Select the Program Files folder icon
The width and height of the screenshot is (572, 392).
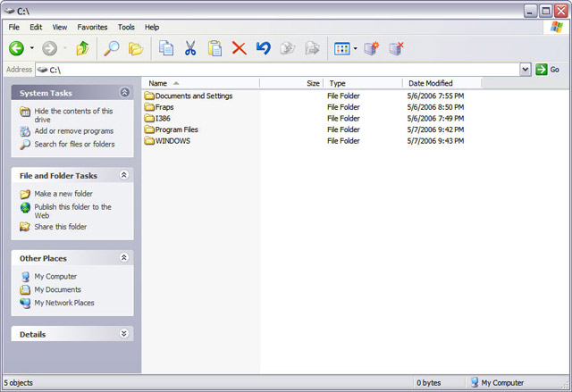click(149, 129)
